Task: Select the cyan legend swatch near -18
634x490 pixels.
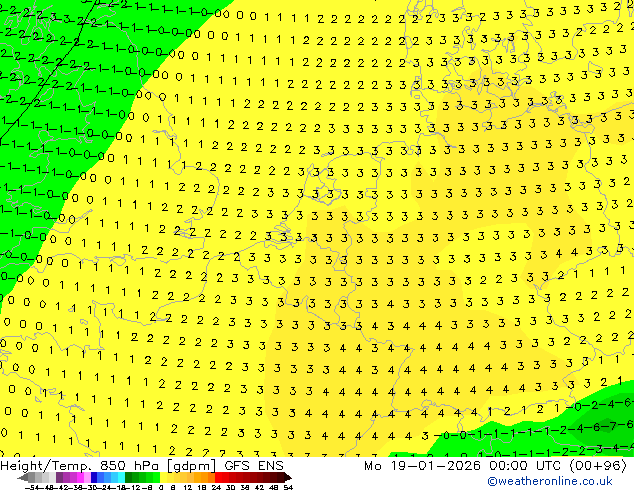Action: (121, 477)
